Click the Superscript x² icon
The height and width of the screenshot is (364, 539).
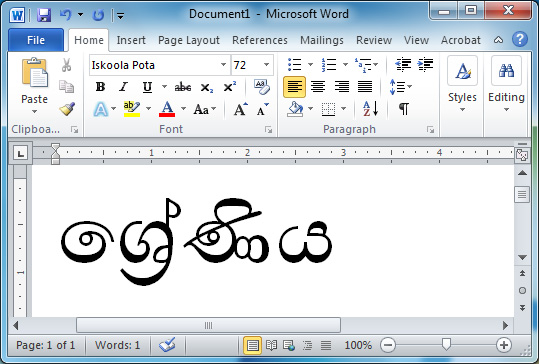coord(229,87)
